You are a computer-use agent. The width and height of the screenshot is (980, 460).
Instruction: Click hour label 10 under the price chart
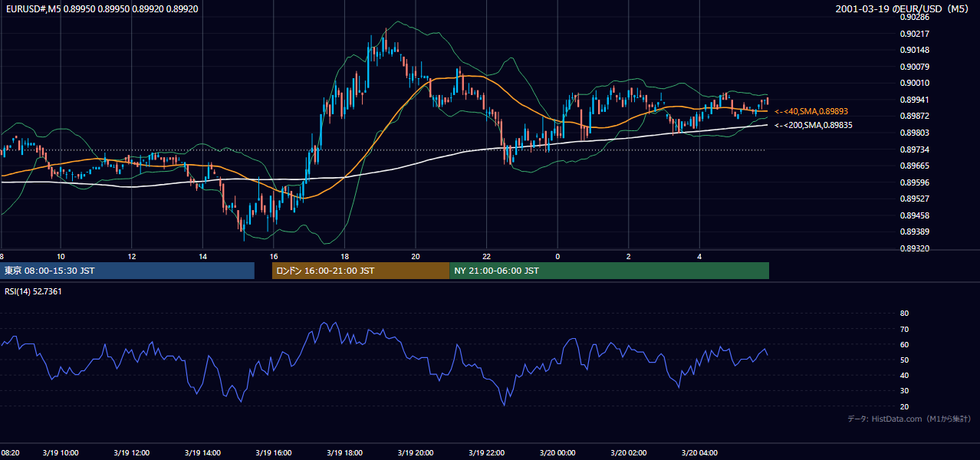[x=61, y=256]
